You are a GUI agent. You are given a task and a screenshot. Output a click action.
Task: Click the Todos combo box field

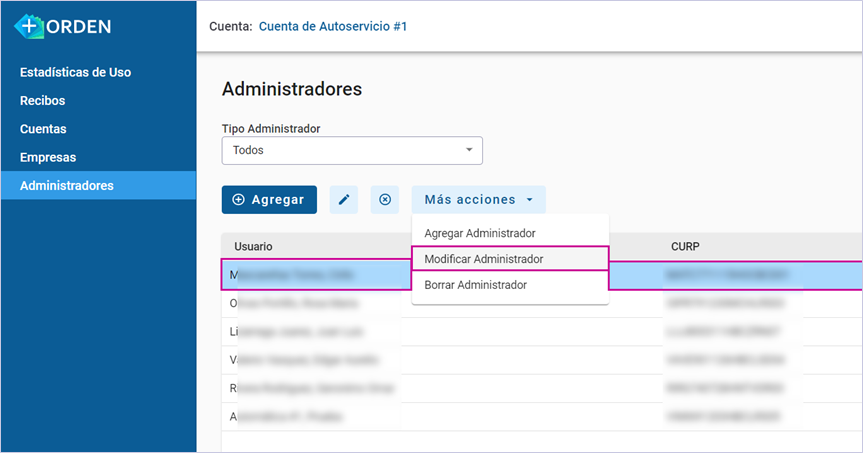(x=352, y=150)
